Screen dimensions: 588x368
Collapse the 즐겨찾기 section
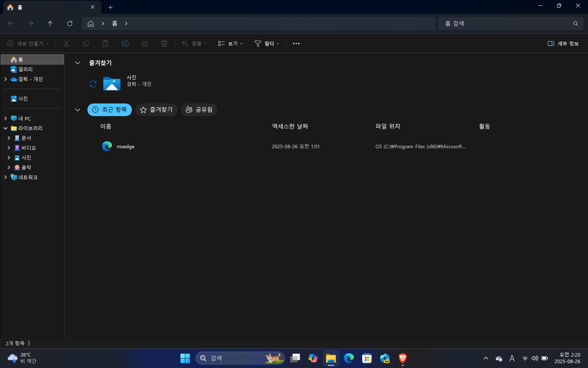(x=78, y=63)
